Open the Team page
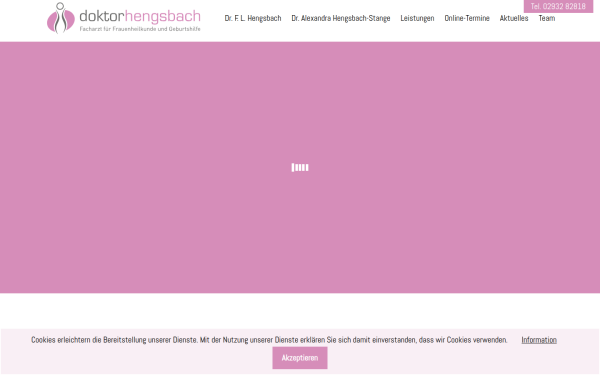Screen dimensions: 600x375 click(547, 18)
